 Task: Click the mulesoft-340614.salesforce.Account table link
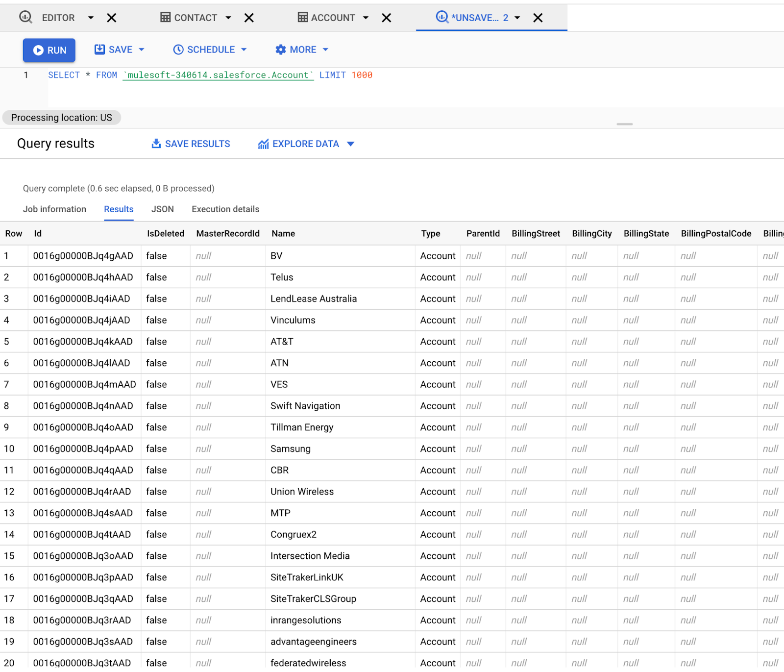pos(218,75)
